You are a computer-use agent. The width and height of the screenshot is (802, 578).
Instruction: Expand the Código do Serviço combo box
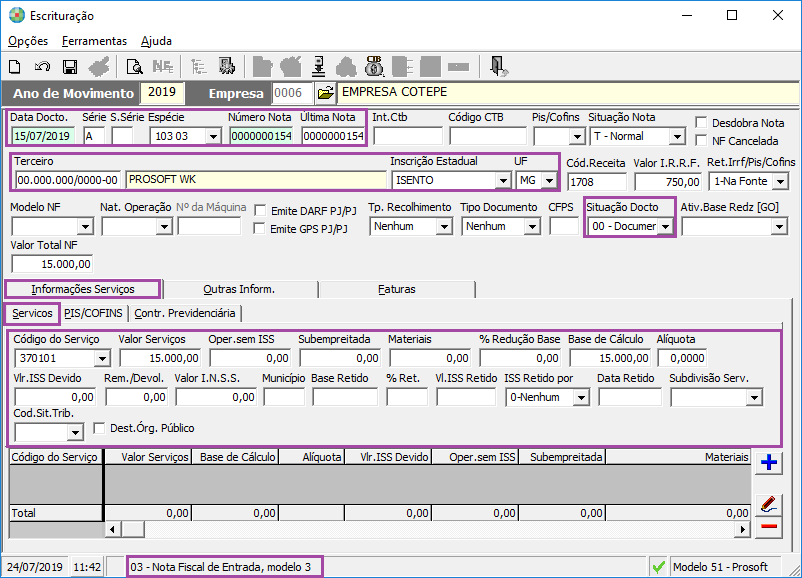point(102,358)
